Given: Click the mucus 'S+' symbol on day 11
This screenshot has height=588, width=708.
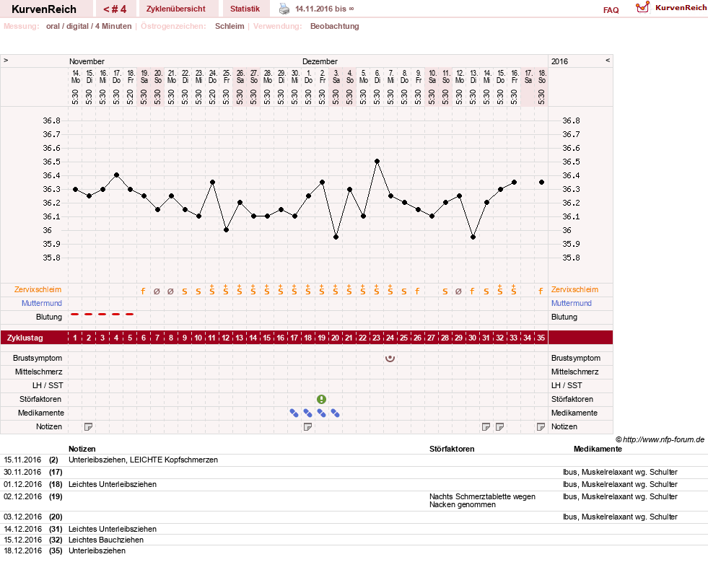Looking at the screenshot, I should 211,290.
